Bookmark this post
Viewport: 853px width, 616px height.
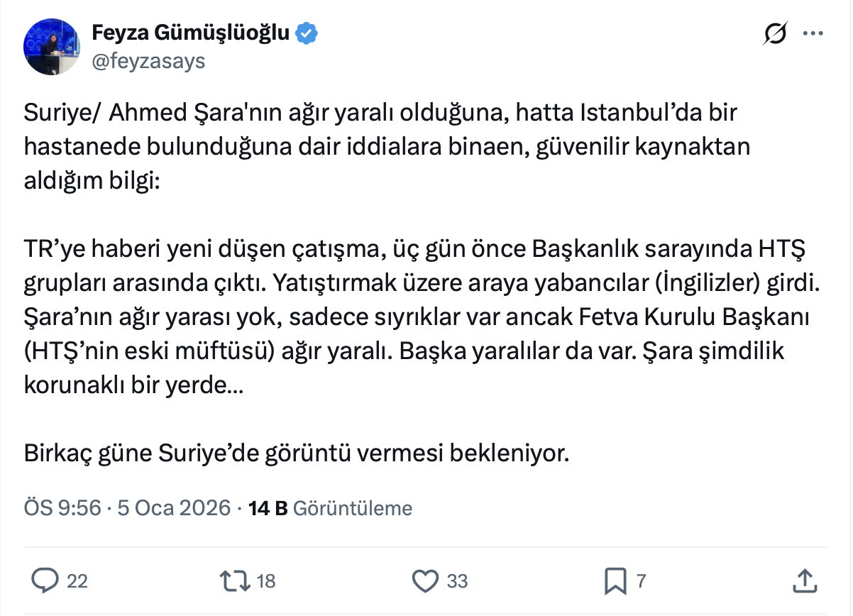[x=614, y=581]
